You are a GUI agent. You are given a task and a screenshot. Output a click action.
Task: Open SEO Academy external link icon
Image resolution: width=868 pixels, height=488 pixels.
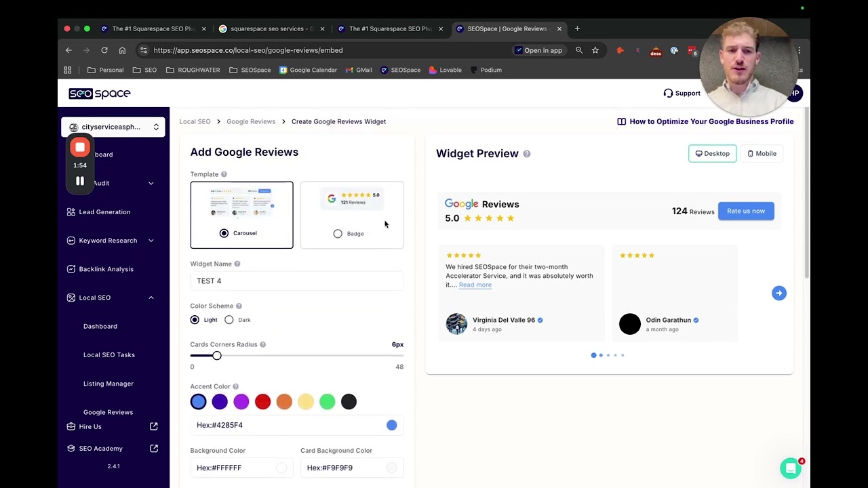pos(154,448)
